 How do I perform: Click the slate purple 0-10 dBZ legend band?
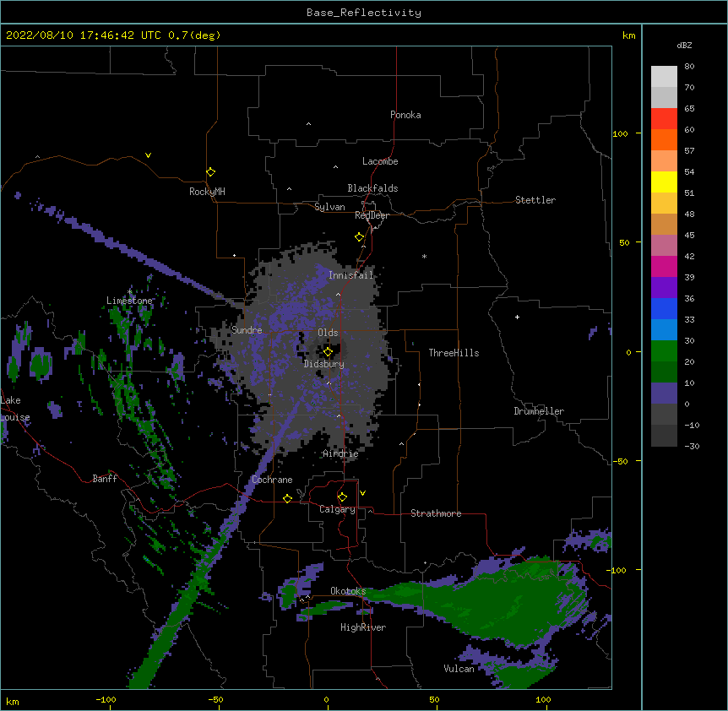tap(664, 393)
